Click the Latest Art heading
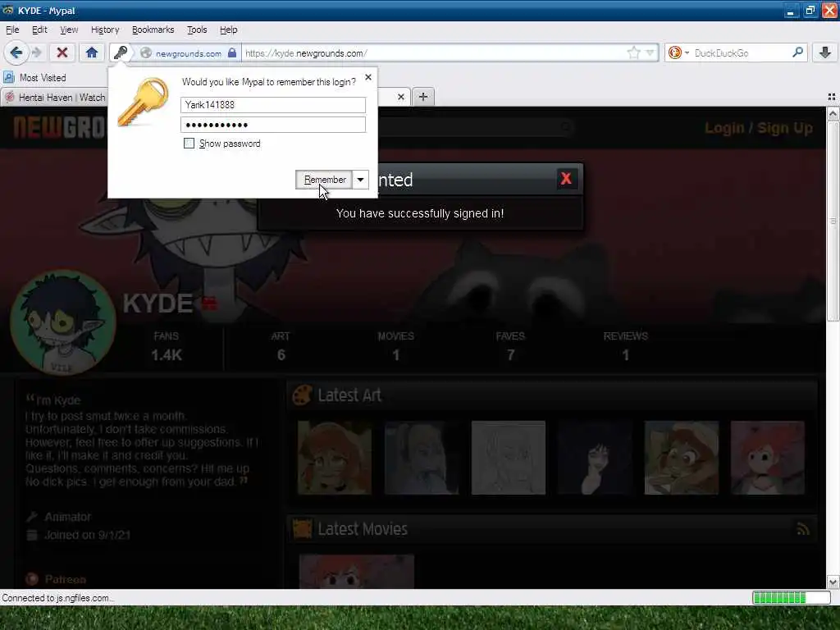 point(349,395)
